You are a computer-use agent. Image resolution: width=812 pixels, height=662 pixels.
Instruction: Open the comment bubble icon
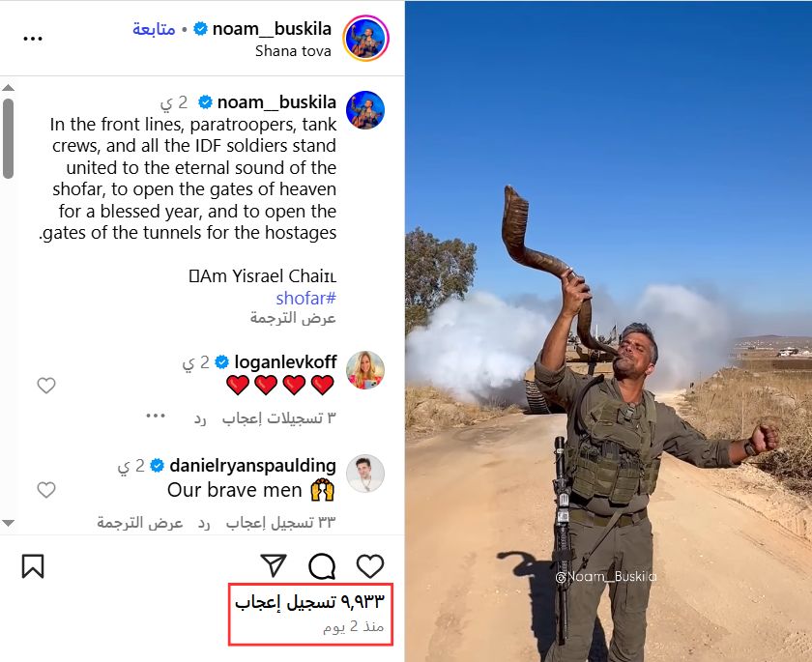[322, 566]
